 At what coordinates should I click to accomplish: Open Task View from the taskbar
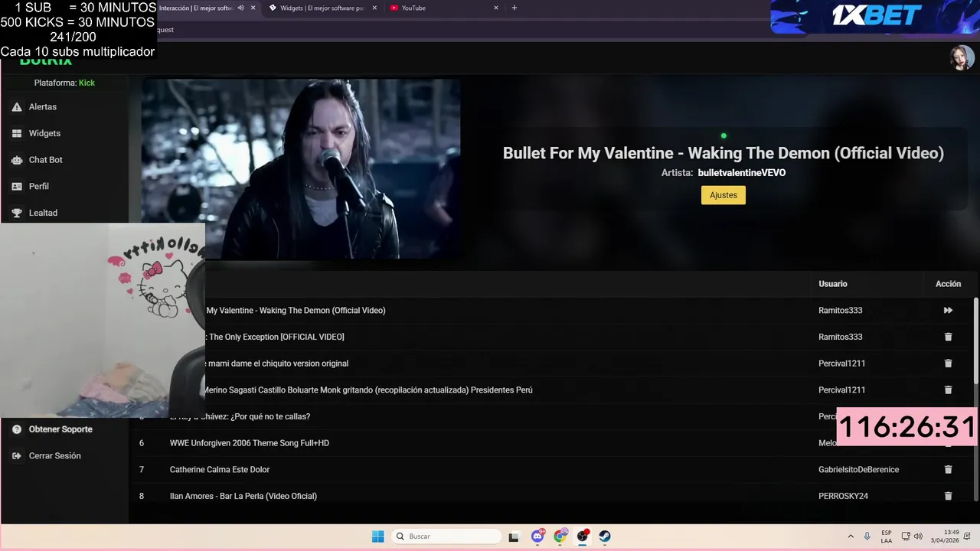(x=514, y=536)
